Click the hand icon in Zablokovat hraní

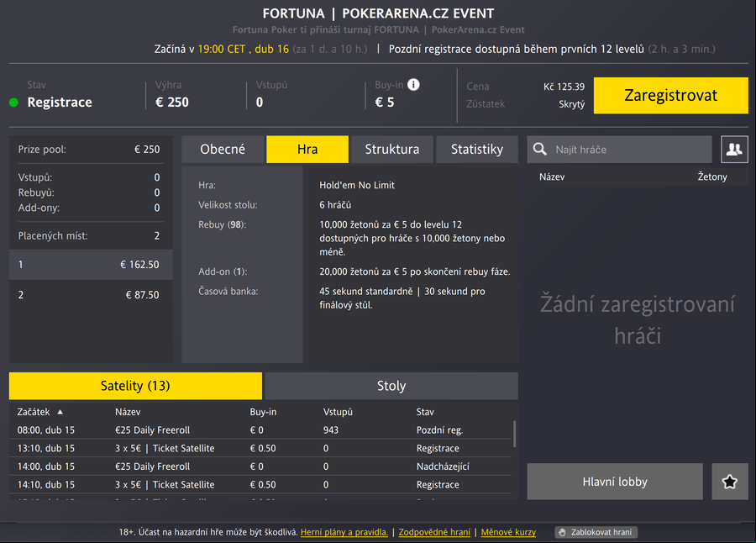(562, 532)
